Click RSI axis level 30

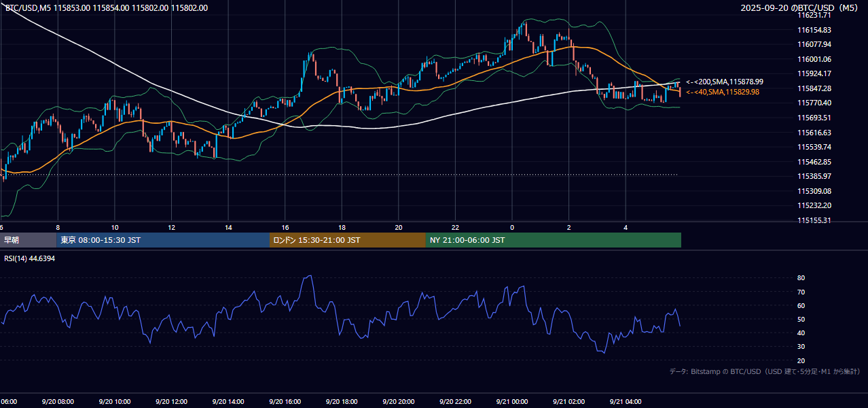click(x=801, y=347)
